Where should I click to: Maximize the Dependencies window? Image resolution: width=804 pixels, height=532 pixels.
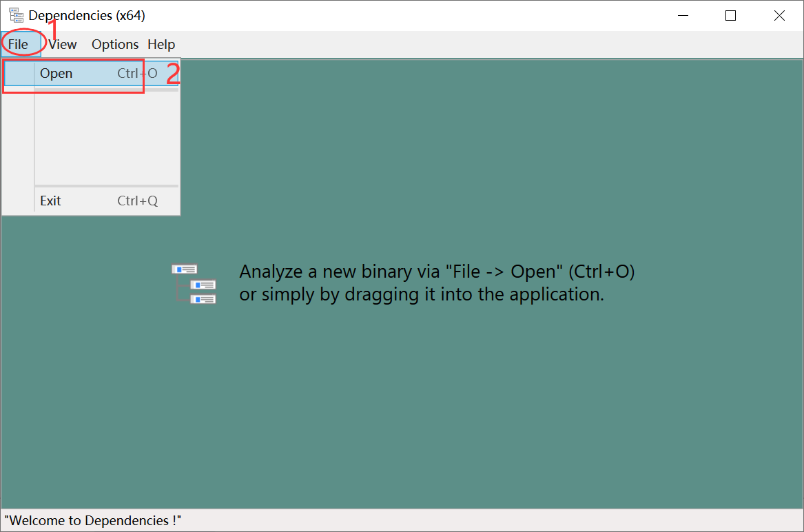[731, 15]
